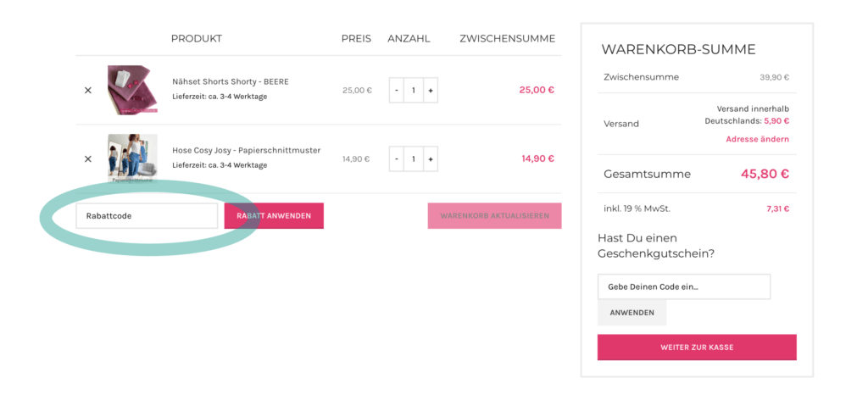Focus the gift voucher code field

[683, 286]
